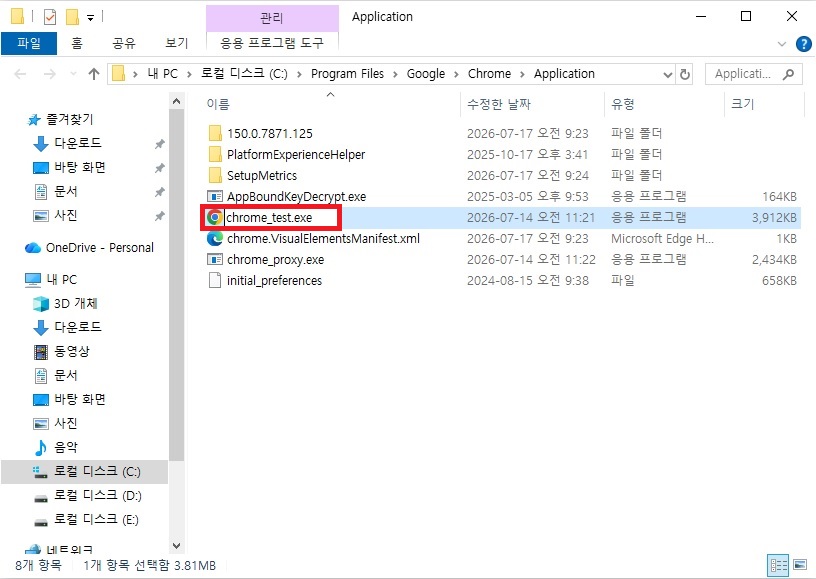Viewport: 816px width, 579px height.
Task: Select the initial_preferences file icon
Action: [x=214, y=280]
